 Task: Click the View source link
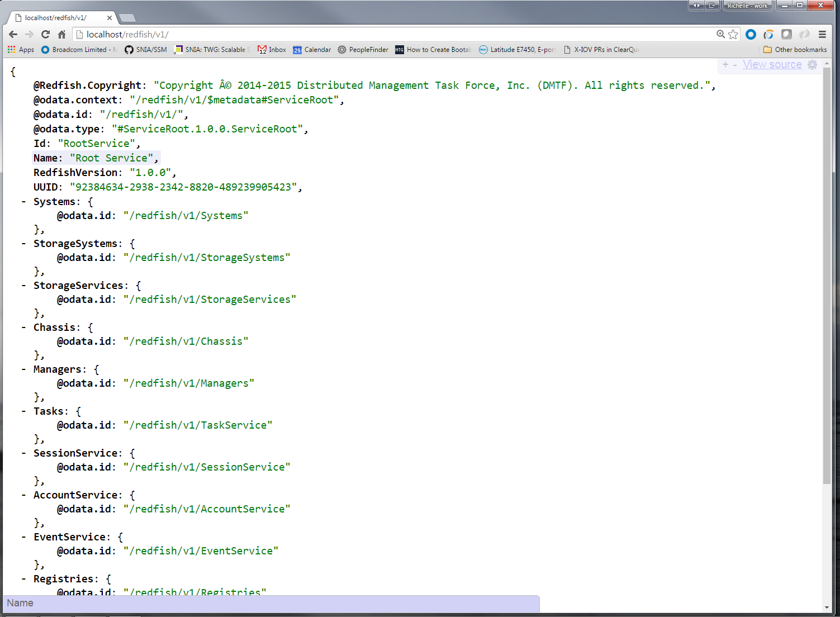click(772, 65)
